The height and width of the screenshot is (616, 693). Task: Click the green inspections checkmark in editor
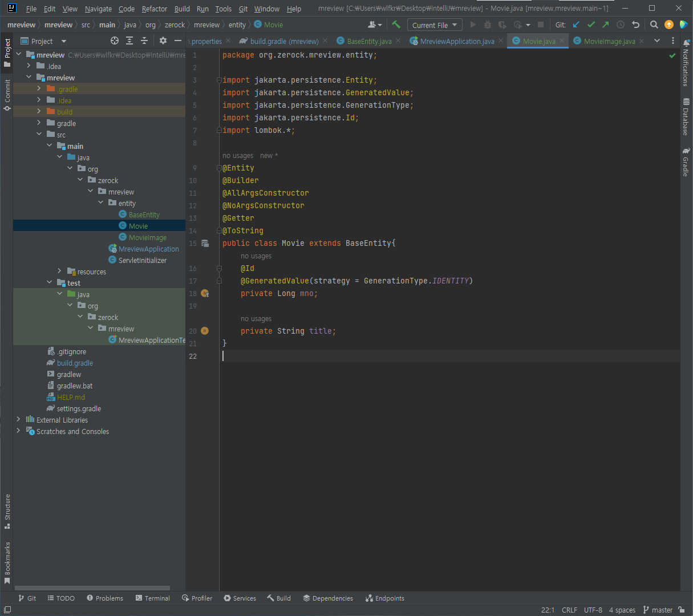pos(672,55)
